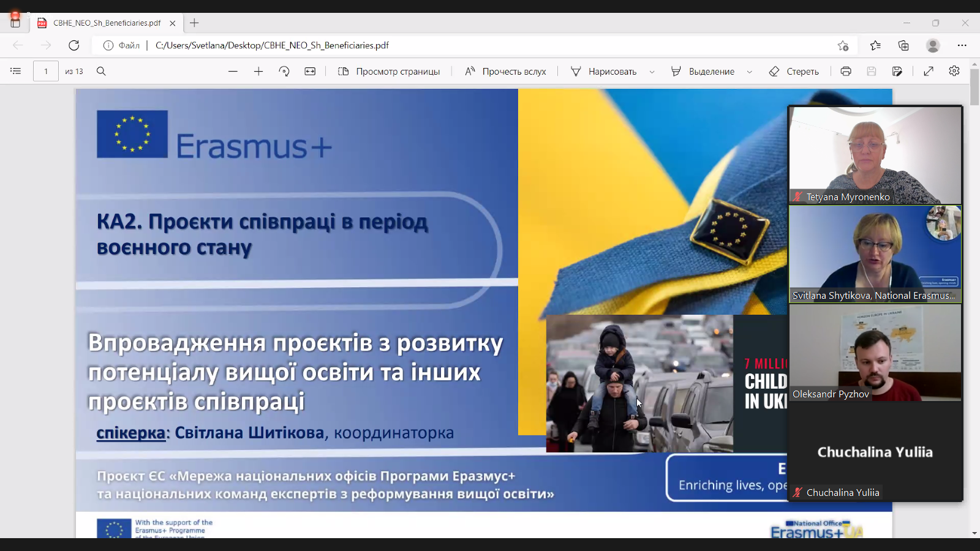Image resolution: width=980 pixels, height=551 pixels.
Task: Open Просмотр страницы view options
Action: click(x=389, y=71)
